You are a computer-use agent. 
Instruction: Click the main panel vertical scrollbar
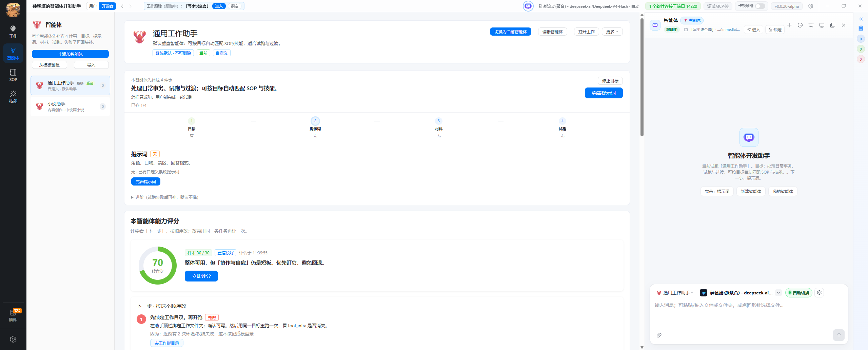tap(642, 77)
